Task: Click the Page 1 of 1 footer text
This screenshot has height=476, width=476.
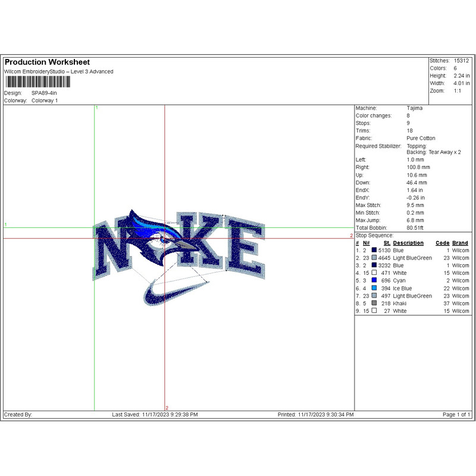Action: click(x=456, y=414)
